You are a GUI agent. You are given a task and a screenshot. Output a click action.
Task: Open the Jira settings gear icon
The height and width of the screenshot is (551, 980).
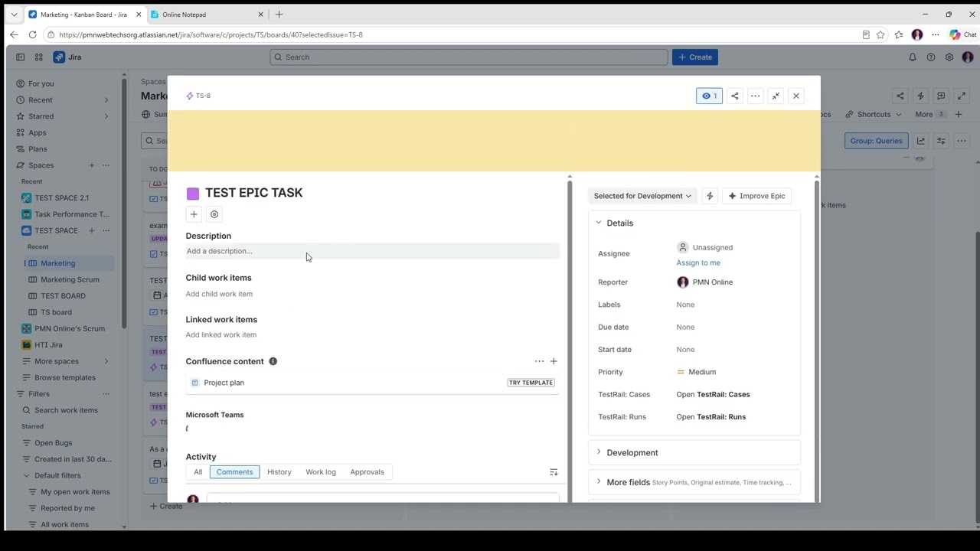click(x=949, y=57)
